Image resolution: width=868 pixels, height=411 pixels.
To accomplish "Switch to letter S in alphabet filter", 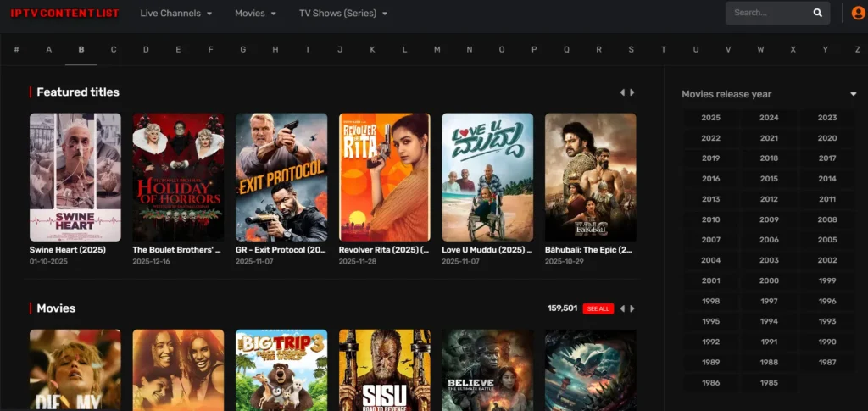I will 631,50.
